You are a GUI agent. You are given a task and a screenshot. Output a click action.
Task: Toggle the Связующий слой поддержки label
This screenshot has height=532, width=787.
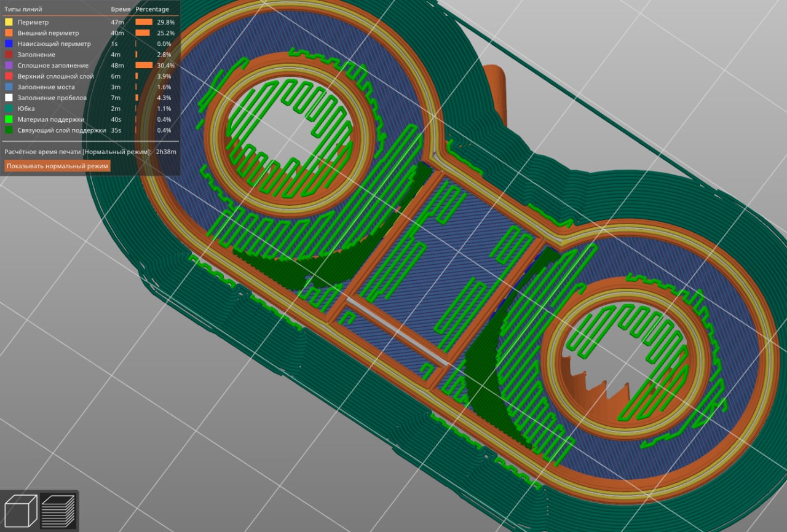pyautogui.click(x=61, y=130)
